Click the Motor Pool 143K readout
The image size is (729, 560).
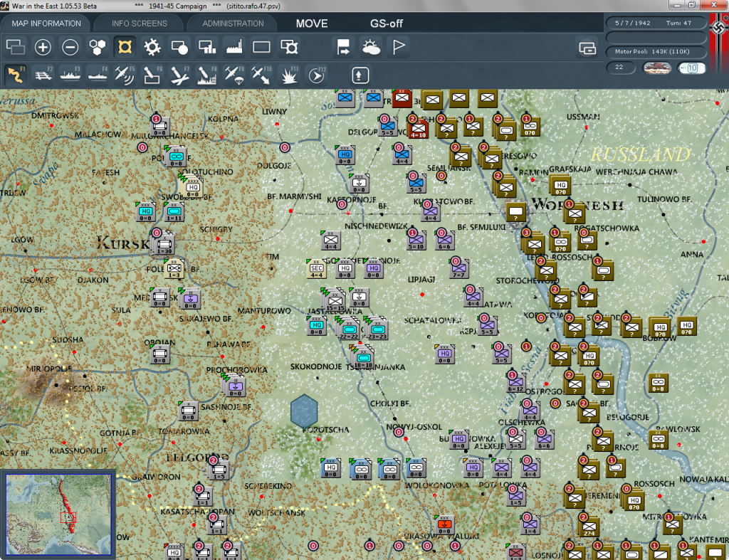click(x=656, y=51)
